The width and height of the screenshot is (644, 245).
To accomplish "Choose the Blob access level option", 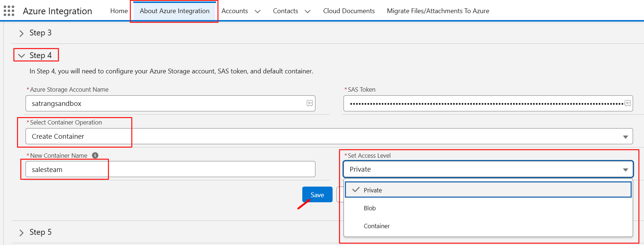I will pyautogui.click(x=488, y=208).
